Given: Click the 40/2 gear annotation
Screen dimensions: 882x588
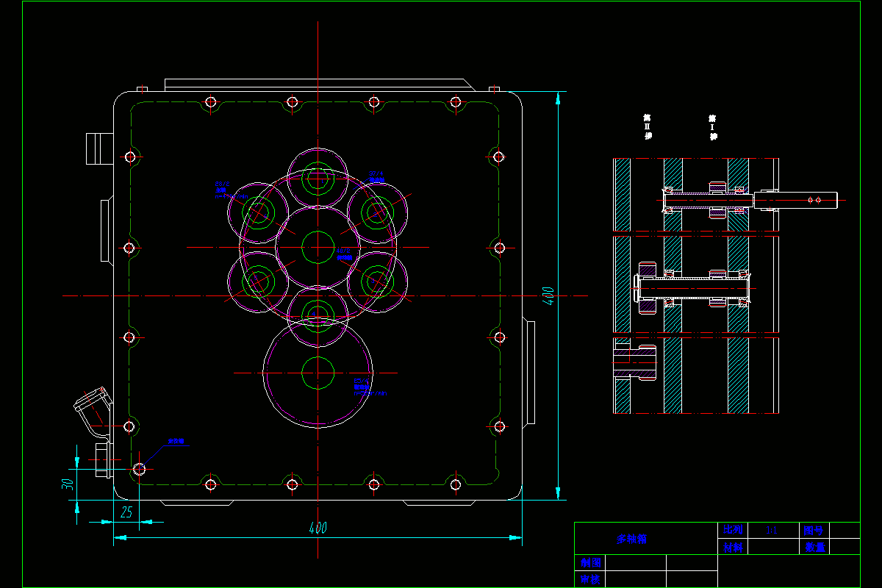Looking at the screenshot, I should click(344, 254).
